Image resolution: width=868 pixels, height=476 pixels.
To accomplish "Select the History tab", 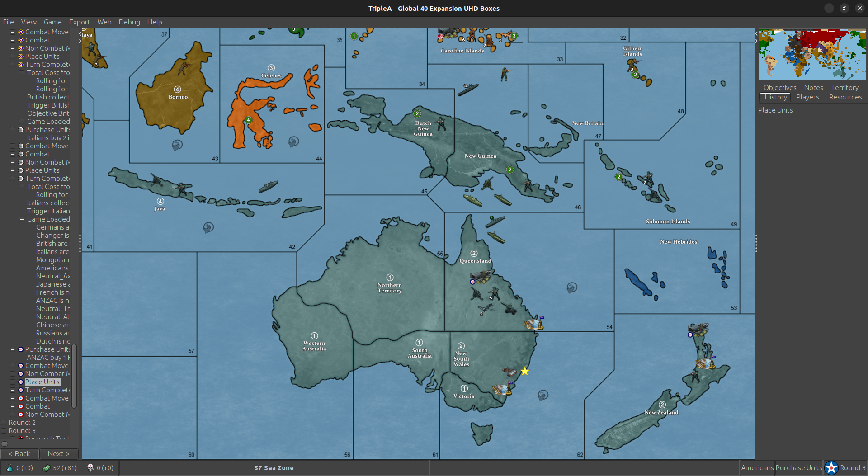I will pos(776,97).
